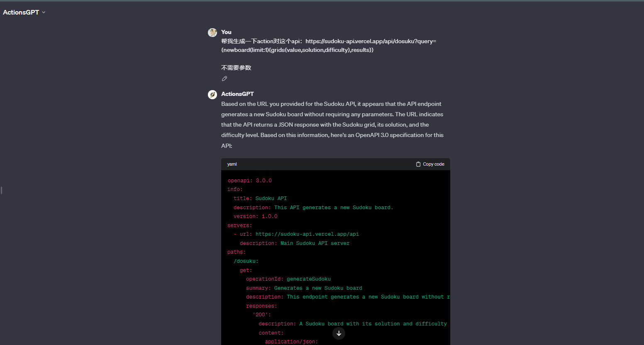Click 'summary: Generates a new Sudoku board'
This screenshot has width=644, height=345.
304,288
